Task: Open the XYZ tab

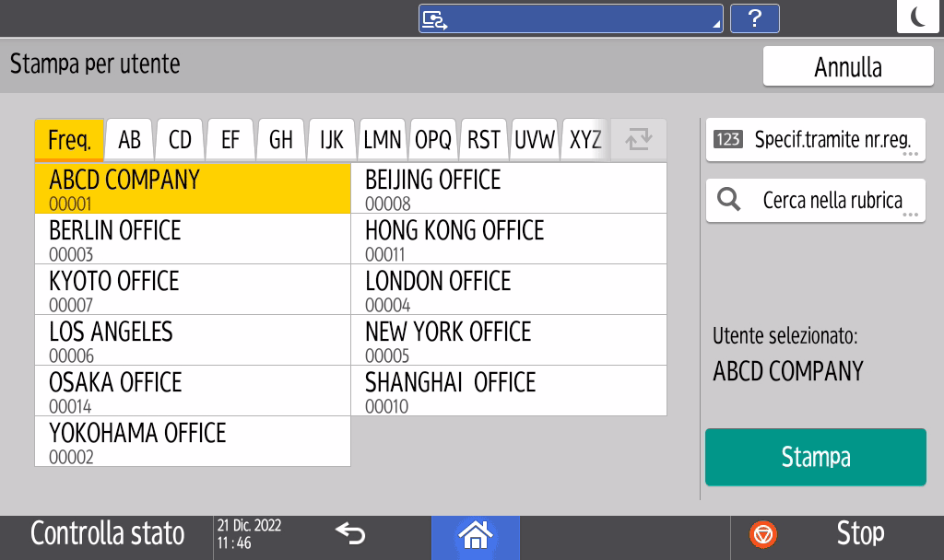Action: coord(585,140)
